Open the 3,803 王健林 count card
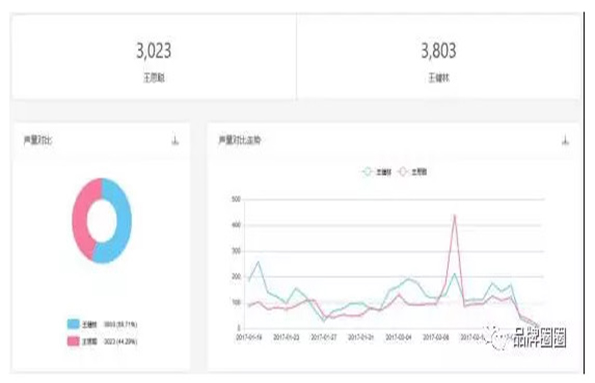This screenshot has width=595, height=383. pyautogui.click(x=439, y=57)
